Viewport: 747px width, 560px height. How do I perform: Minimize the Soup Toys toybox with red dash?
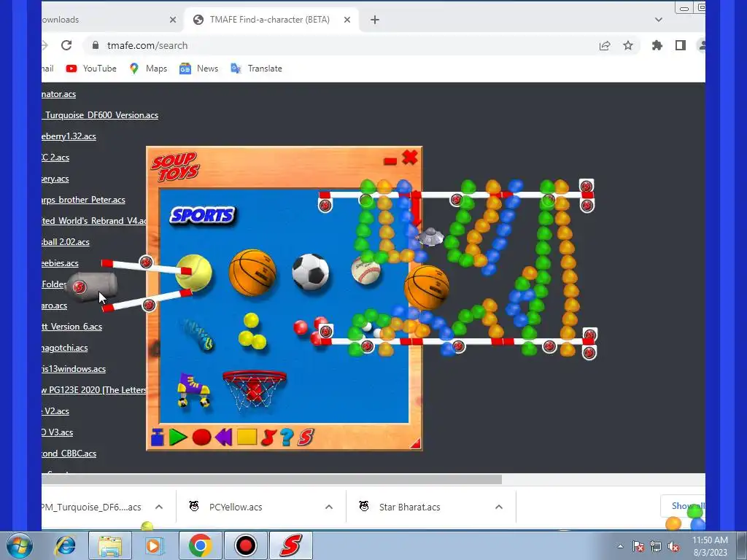point(390,161)
